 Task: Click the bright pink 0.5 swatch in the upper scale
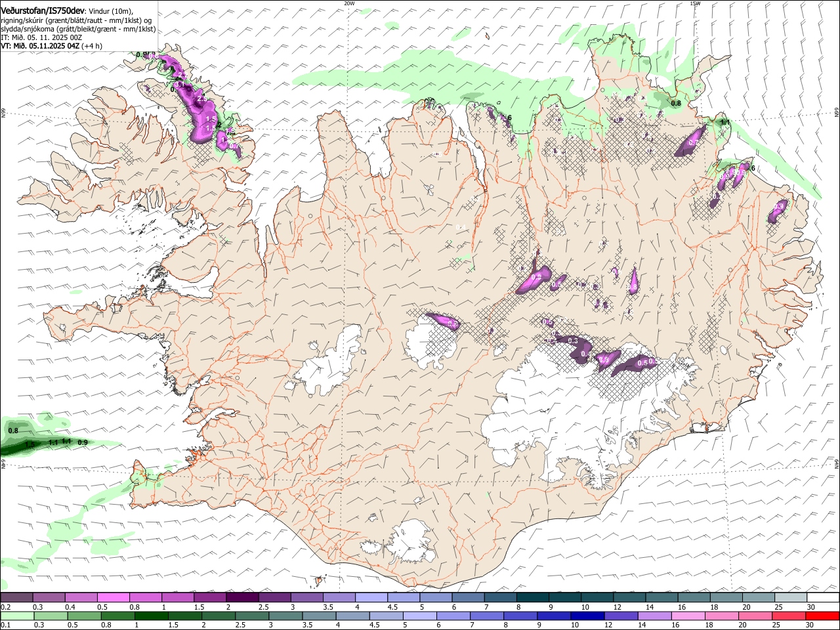click(114, 598)
